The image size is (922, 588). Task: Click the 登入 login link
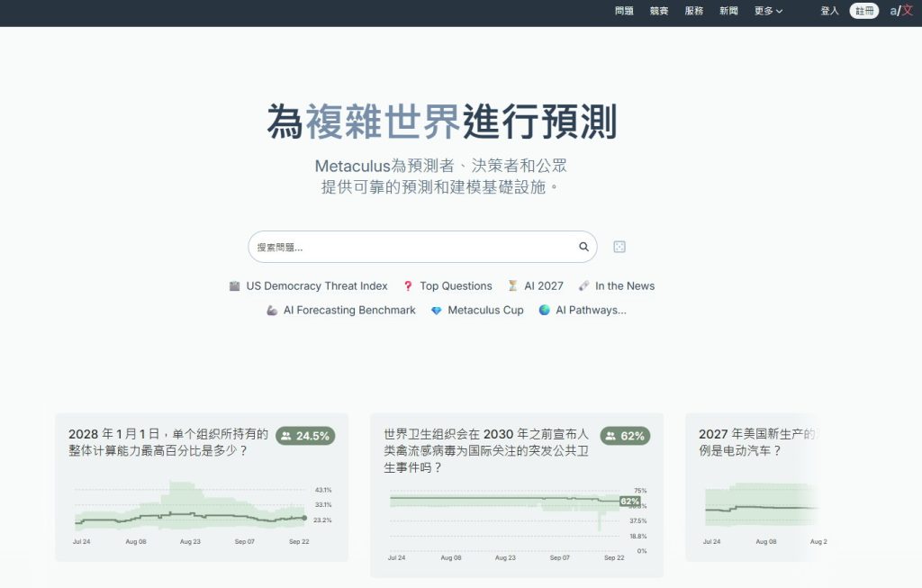click(829, 11)
